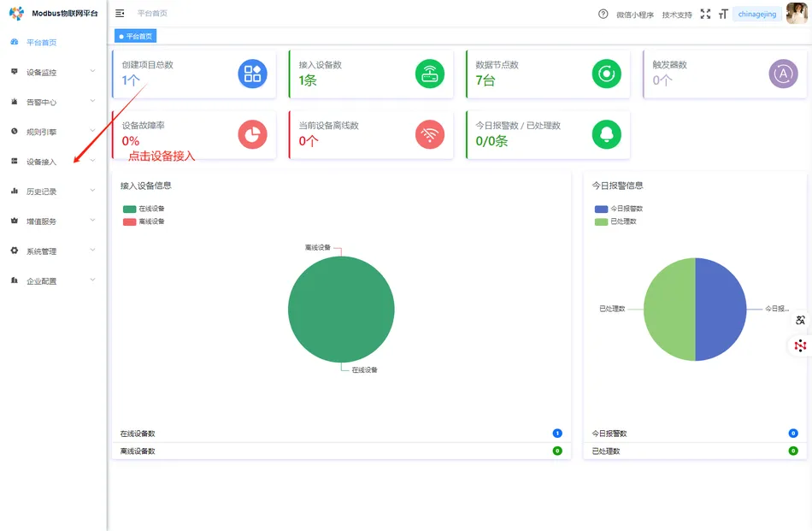This screenshot has width=812, height=531.
Task: Click the font size adjustment icon
Action: coord(723,14)
